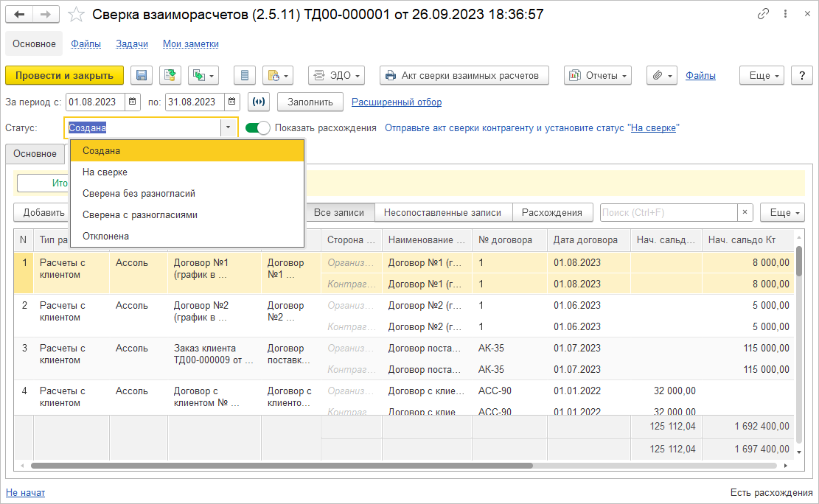Open the Расширенный отбор link
The height and width of the screenshot is (504, 819).
coord(397,102)
